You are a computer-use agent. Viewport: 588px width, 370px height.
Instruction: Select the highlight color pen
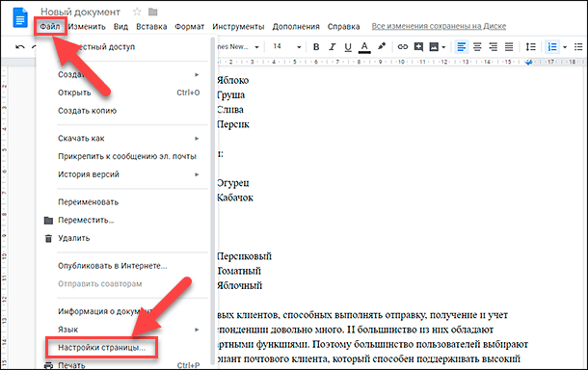click(x=382, y=46)
